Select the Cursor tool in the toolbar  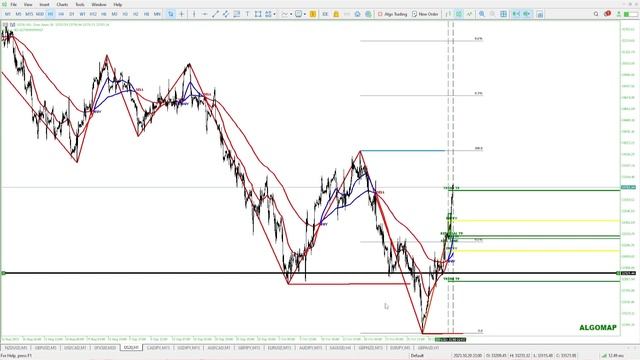click(171, 14)
